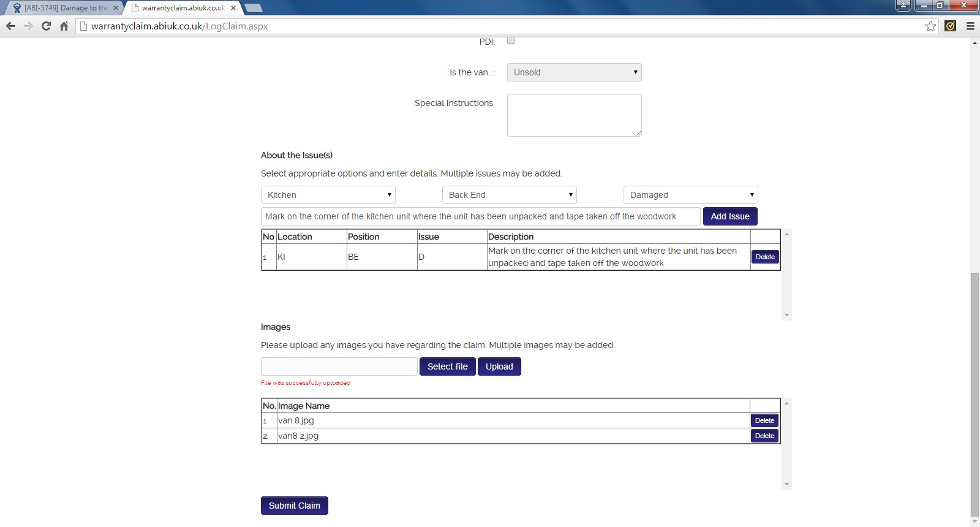Image resolution: width=980 pixels, height=527 pixels.
Task: Click the 'van 8.jpg' image name
Action: click(296, 420)
